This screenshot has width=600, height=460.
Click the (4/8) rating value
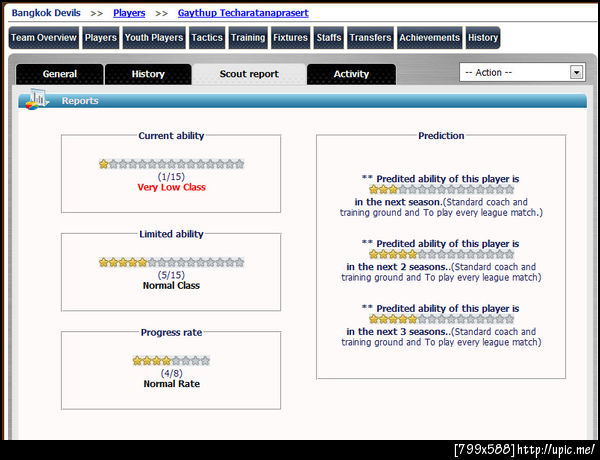pos(171,373)
